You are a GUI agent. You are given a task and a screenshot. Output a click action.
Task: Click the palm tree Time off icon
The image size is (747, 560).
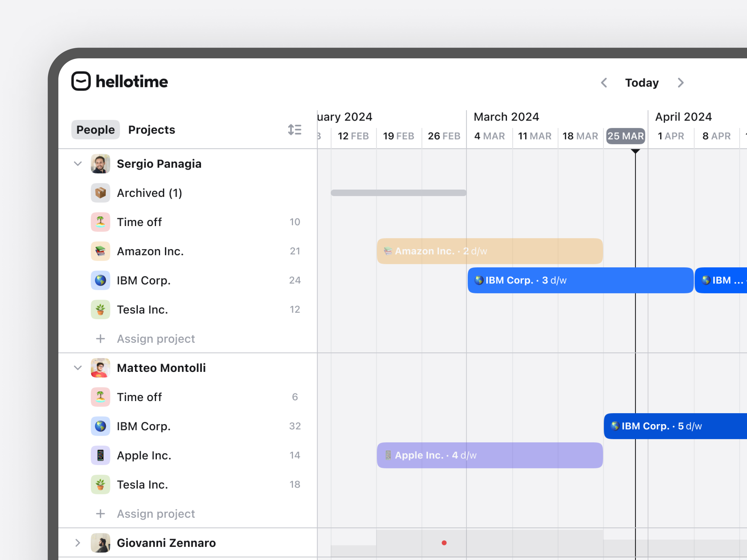tap(100, 222)
